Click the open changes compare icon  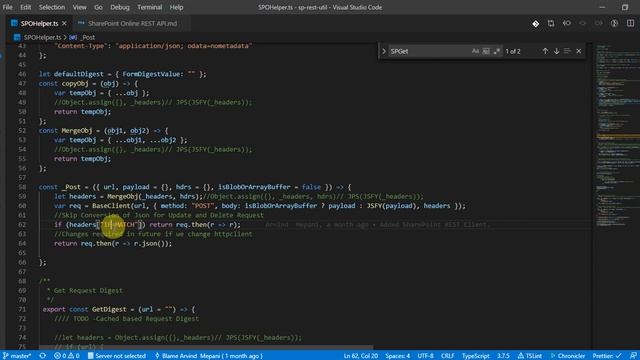point(551,24)
